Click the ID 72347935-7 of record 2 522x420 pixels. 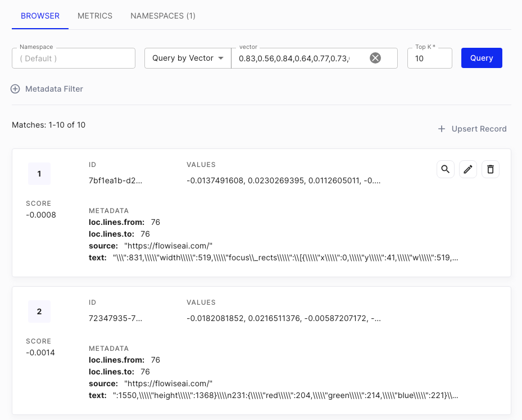pos(115,319)
